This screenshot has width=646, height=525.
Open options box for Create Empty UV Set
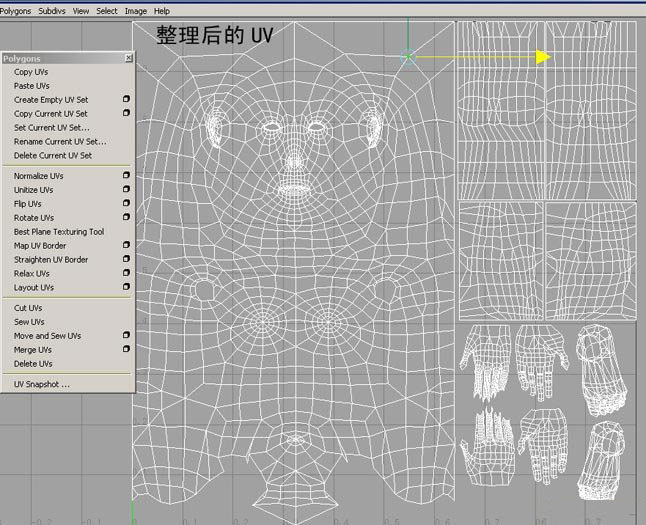[x=126, y=99]
